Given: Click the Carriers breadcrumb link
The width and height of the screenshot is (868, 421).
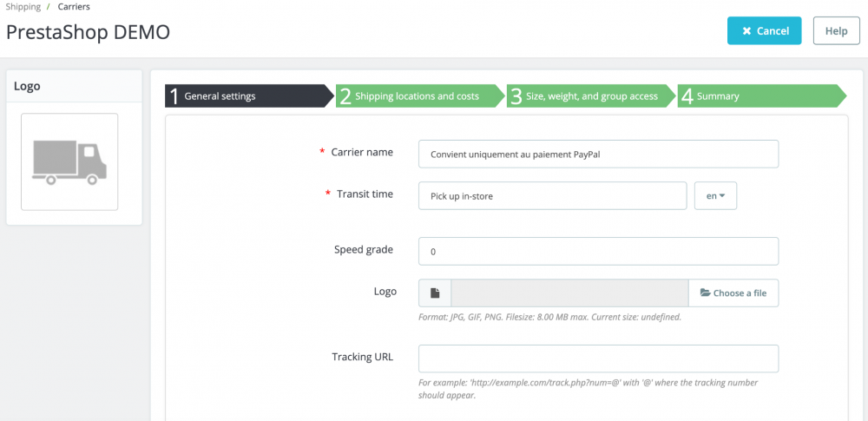Looking at the screenshot, I should click(75, 7).
